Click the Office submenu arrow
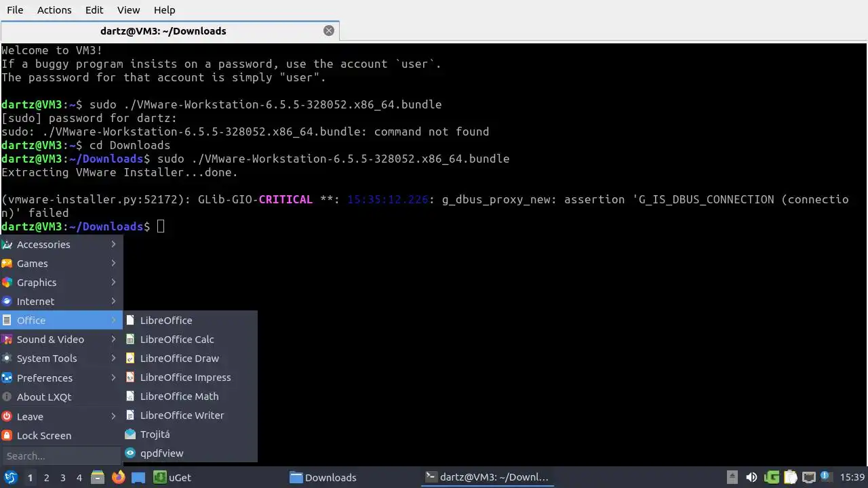The height and width of the screenshot is (488, 868). click(114, 320)
